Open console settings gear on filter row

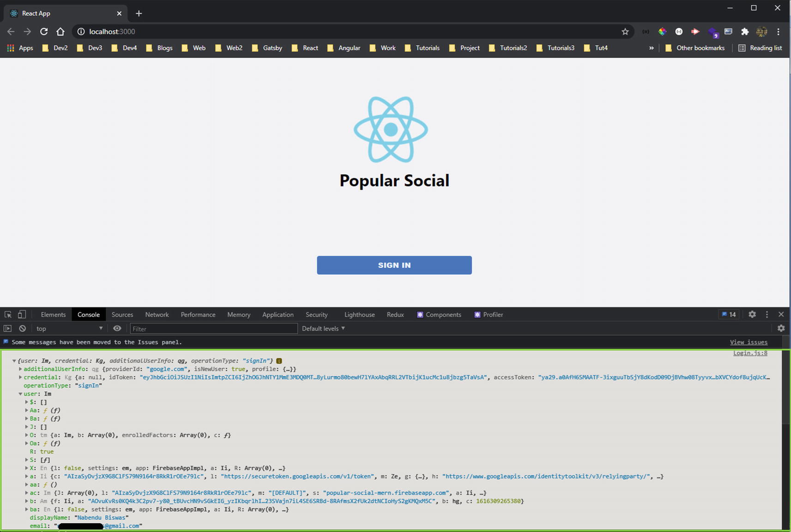[x=781, y=328]
